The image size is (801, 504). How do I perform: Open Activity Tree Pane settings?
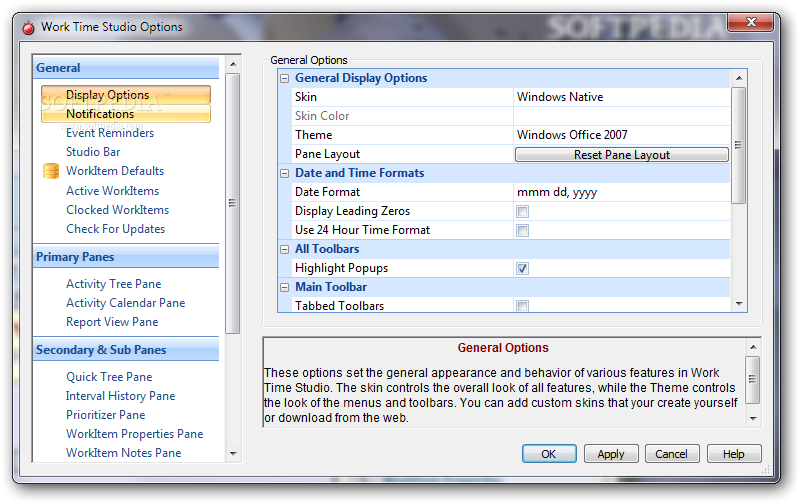click(113, 284)
